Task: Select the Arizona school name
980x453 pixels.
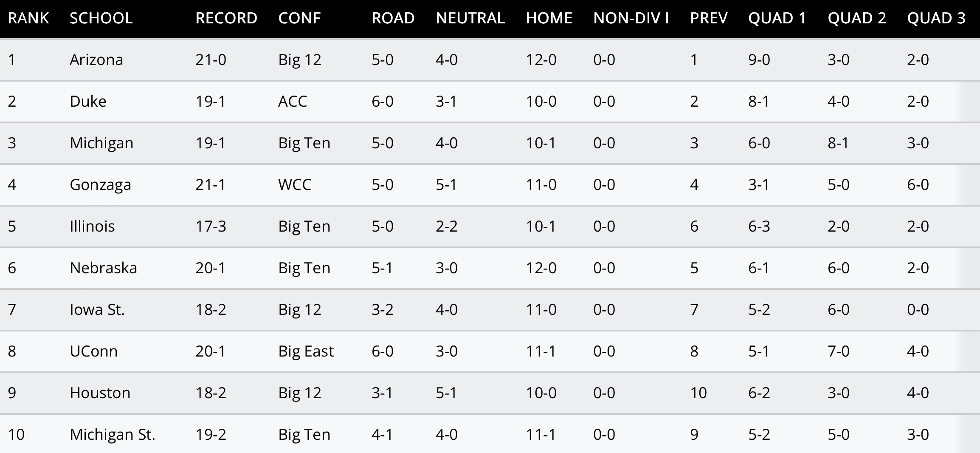Action: 96,60
